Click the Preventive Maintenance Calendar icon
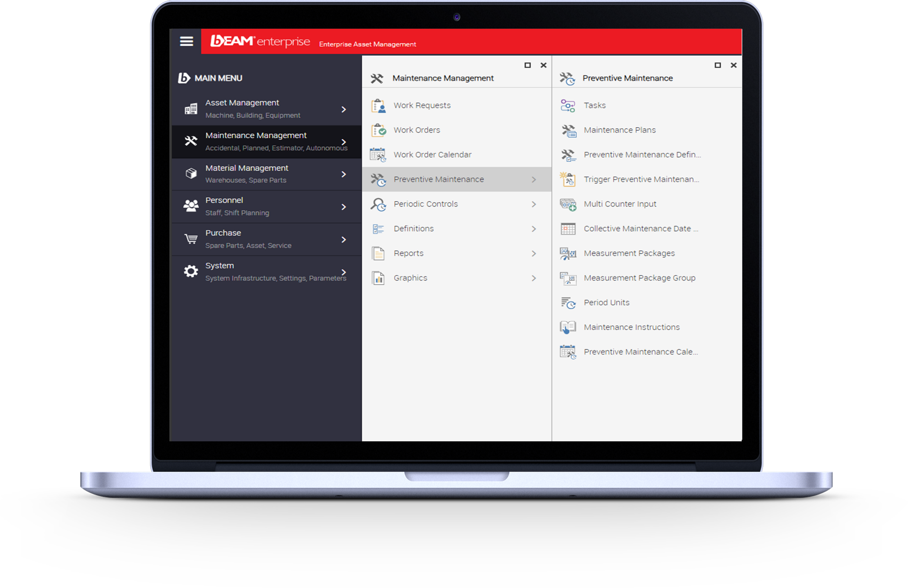 click(568, 352)
